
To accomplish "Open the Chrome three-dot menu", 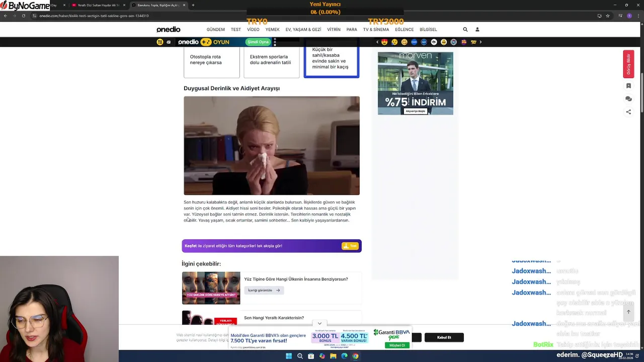I will point(638,16).
